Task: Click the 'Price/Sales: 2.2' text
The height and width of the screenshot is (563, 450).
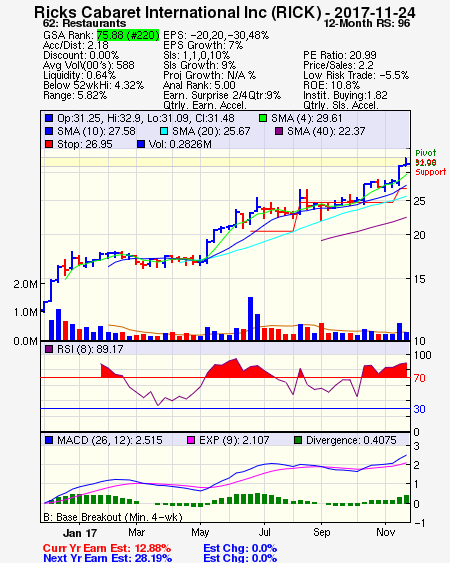Action: point(338,65)
